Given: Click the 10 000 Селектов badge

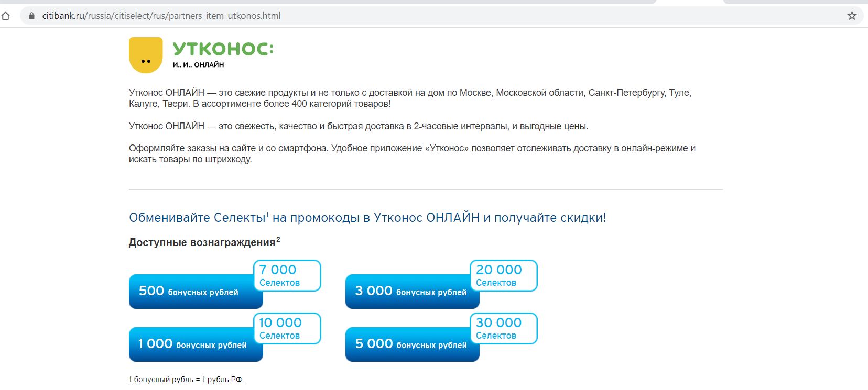Looking at the screenshot, I should click(x=287, y=328).
